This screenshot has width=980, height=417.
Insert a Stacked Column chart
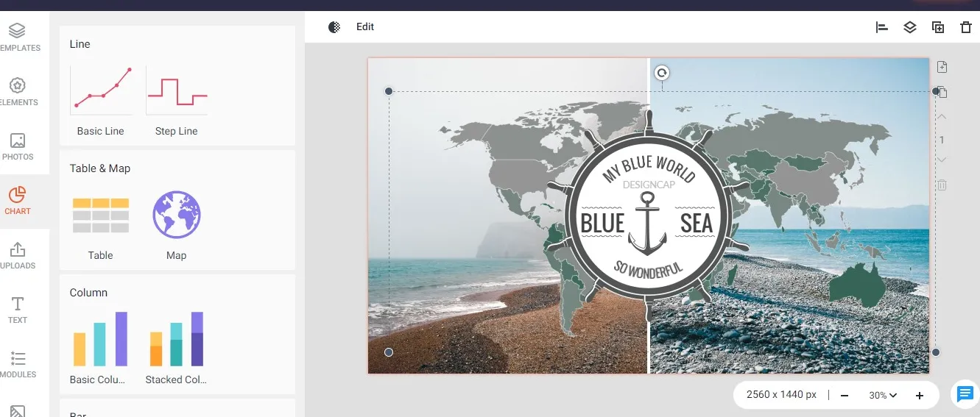[176, 349]
